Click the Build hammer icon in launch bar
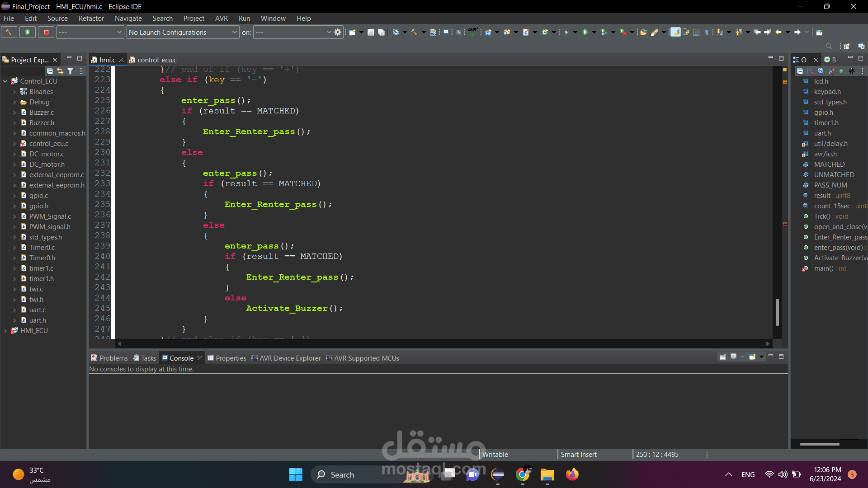868x488 pixels. (9, 32)
